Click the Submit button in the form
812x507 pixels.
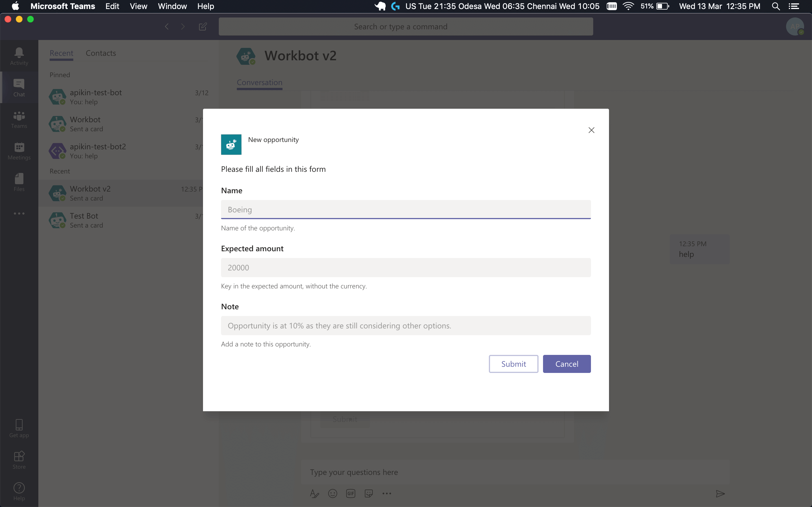(513, 364)
